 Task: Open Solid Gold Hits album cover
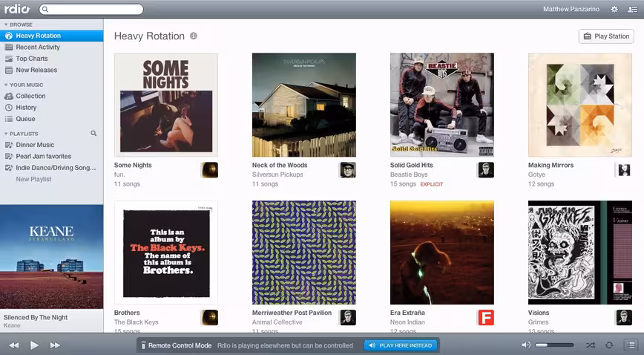tap(442, 105)
